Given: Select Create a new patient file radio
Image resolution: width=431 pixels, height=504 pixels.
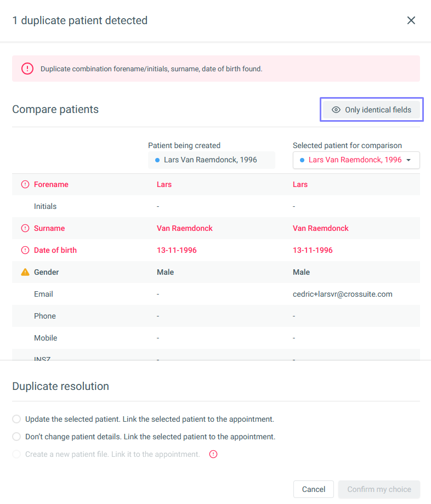Looking at the screenshot, I should pos(16,454).
